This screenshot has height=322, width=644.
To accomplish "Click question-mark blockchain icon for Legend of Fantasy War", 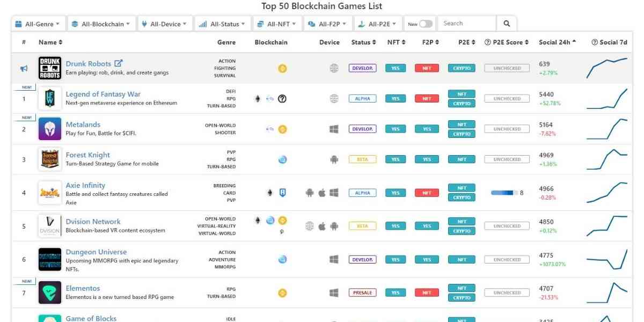I will [282, 99].
